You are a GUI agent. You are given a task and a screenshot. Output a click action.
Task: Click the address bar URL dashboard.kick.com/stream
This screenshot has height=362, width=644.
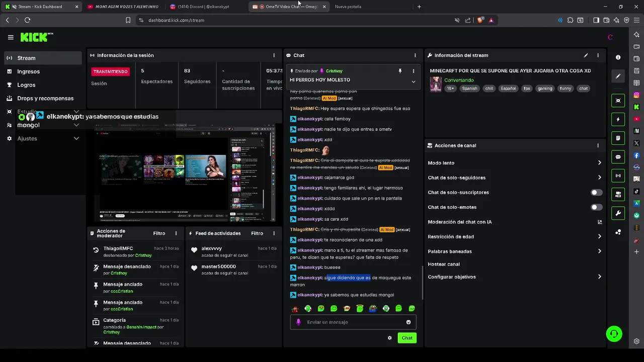pyautogui.click(x=176, y=20)
